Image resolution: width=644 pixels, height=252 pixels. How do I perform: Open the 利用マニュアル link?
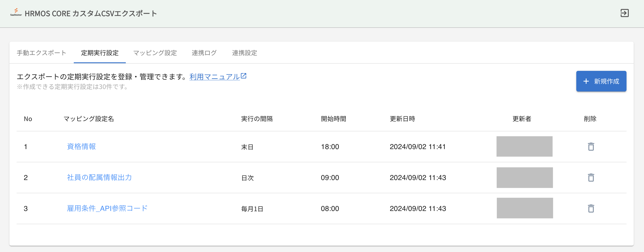214,77
